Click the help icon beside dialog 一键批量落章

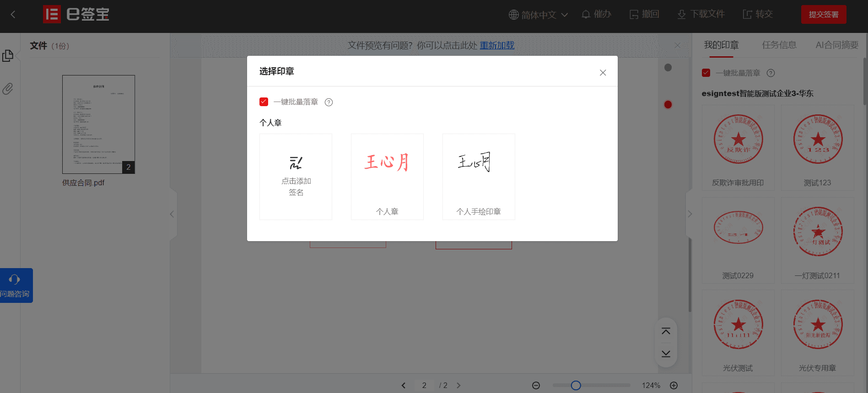pos(329,102)
